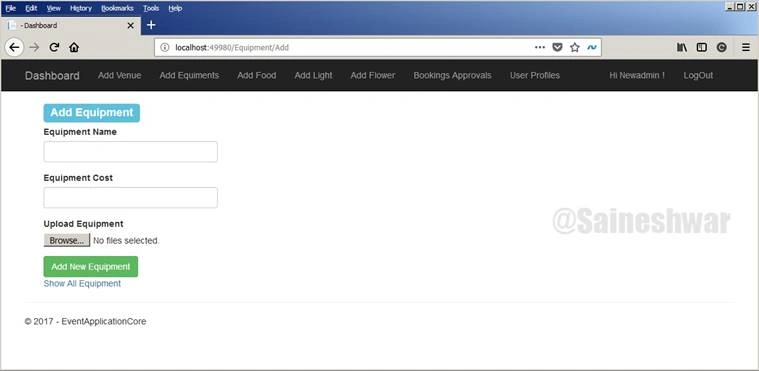Screen dimensions: 759x371
Task: Bookmark this page with the star icon
Action: tap(575, 47)
